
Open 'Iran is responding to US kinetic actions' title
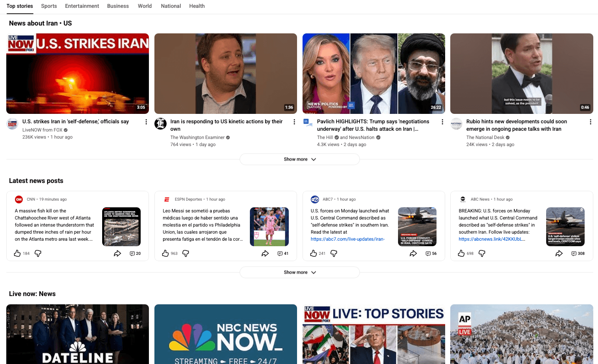click(x=227, y=125)
